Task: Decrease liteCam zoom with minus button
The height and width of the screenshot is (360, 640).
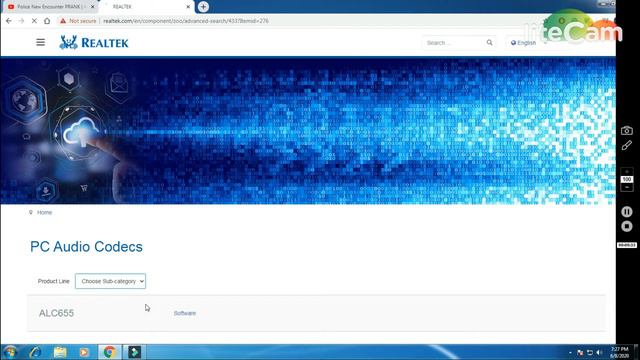Action: click(x=627, y=187)
